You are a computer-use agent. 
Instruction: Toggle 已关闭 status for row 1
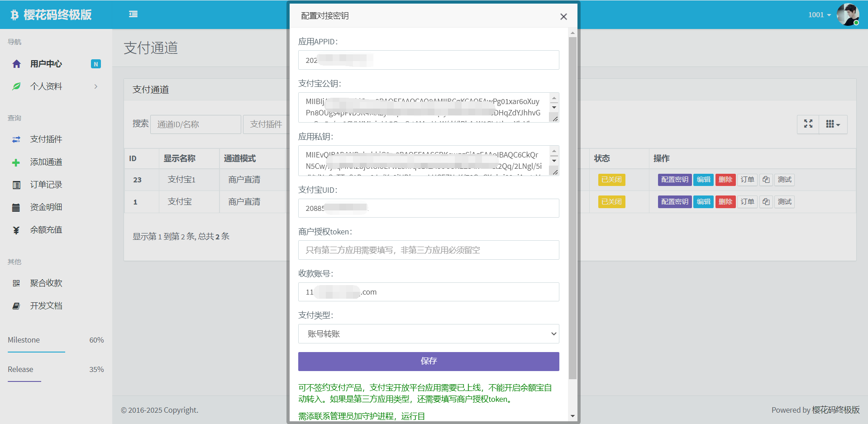coord(611,202)
